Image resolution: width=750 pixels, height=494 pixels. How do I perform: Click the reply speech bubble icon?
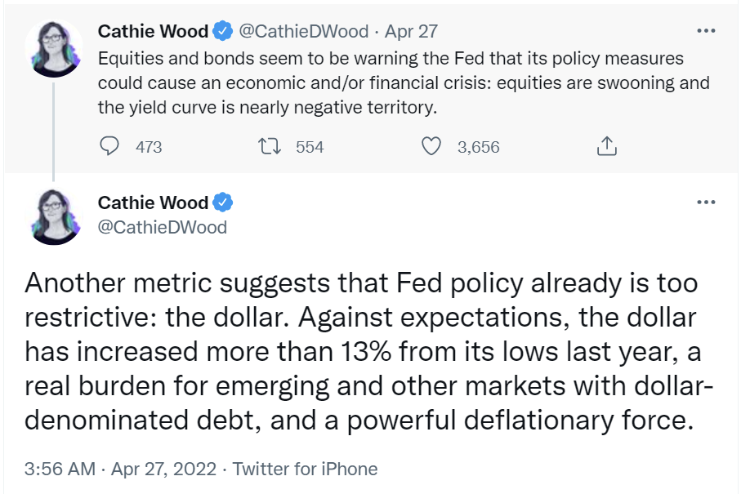(x=109, y=146)
